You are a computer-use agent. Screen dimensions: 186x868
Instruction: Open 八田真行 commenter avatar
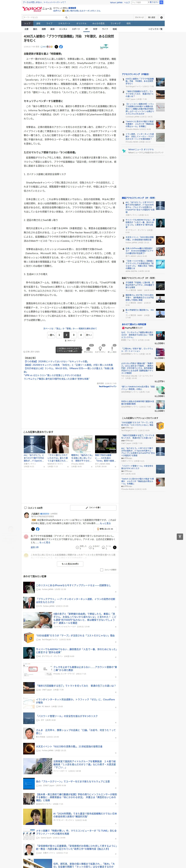[26, 515]
